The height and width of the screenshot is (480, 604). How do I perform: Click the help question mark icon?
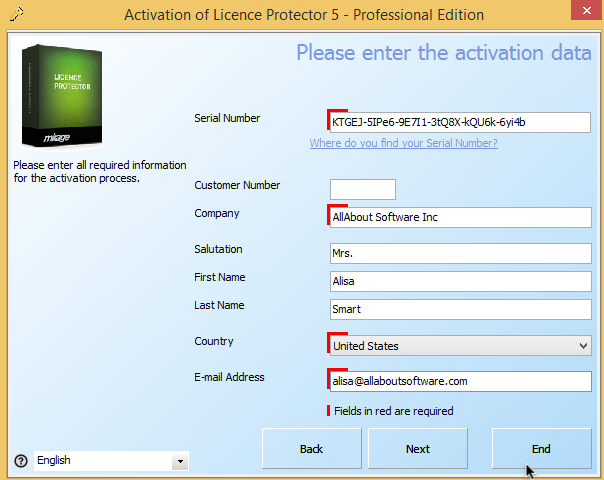[21, 461]
